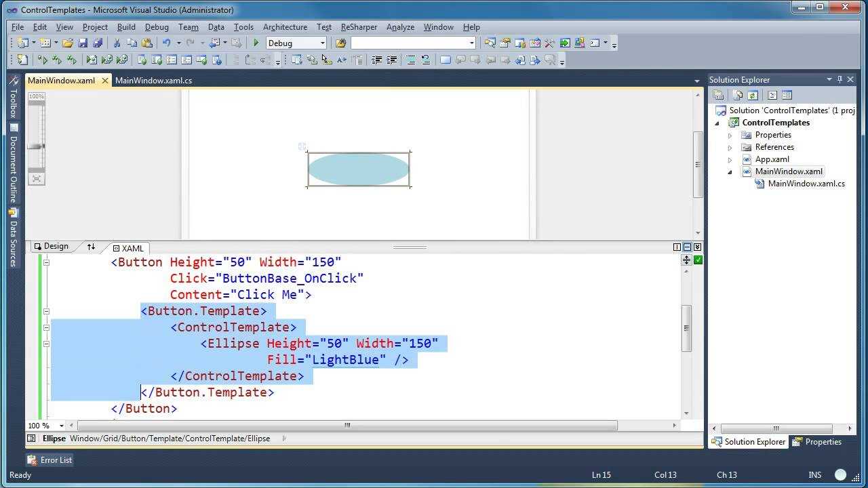The height and width of the screenshot is (488, 868).
Task: Click the XAML editor vertical scrollbar
Action: tap(687, 329)
